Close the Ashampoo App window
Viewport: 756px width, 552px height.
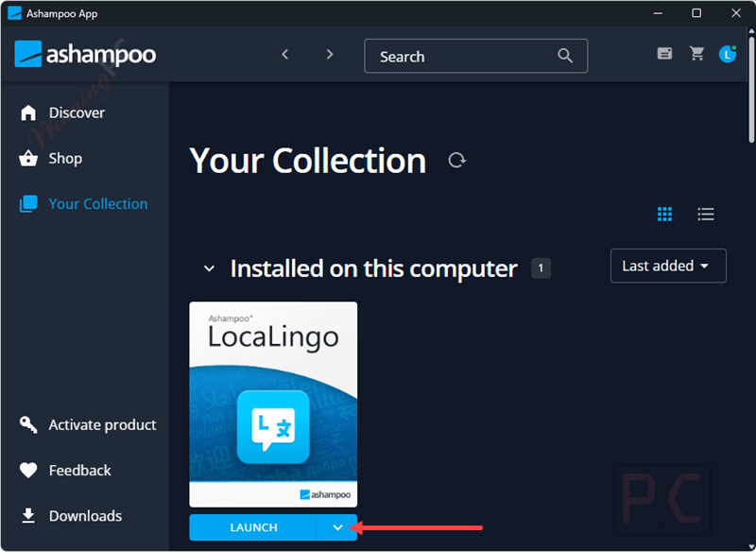click(x=736, y=13)
